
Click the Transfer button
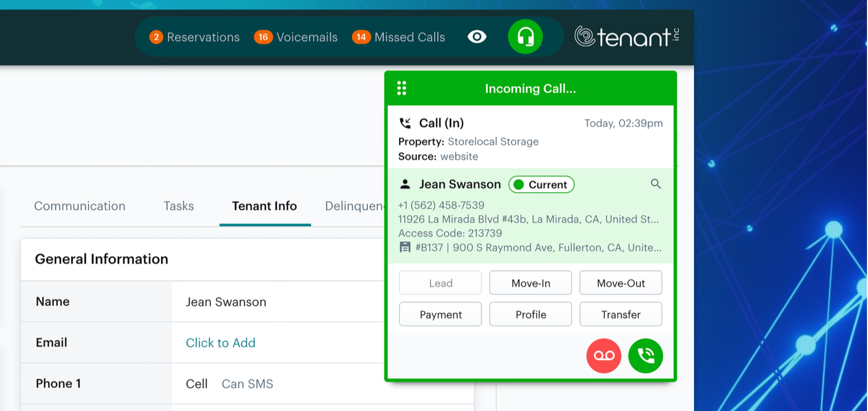click(x=621, y=315)
